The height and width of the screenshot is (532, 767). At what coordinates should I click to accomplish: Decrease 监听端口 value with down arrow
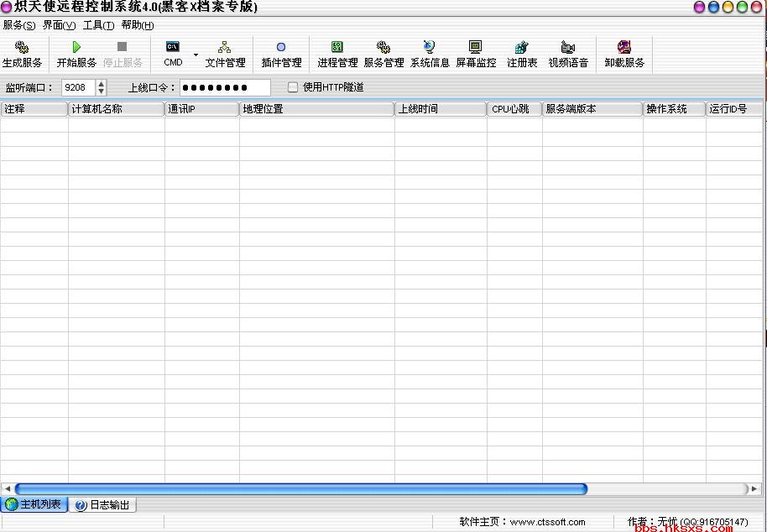[x=102, y=91]
